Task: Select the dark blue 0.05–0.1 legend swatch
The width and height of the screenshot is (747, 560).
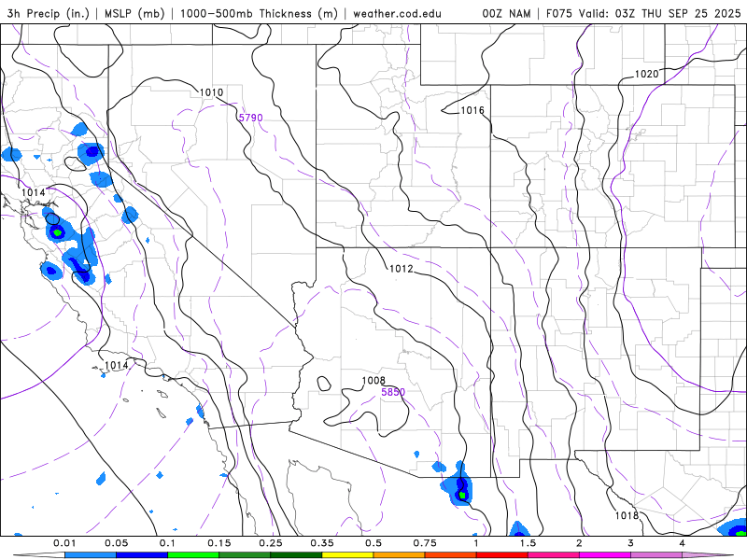Action: [142, 554]
